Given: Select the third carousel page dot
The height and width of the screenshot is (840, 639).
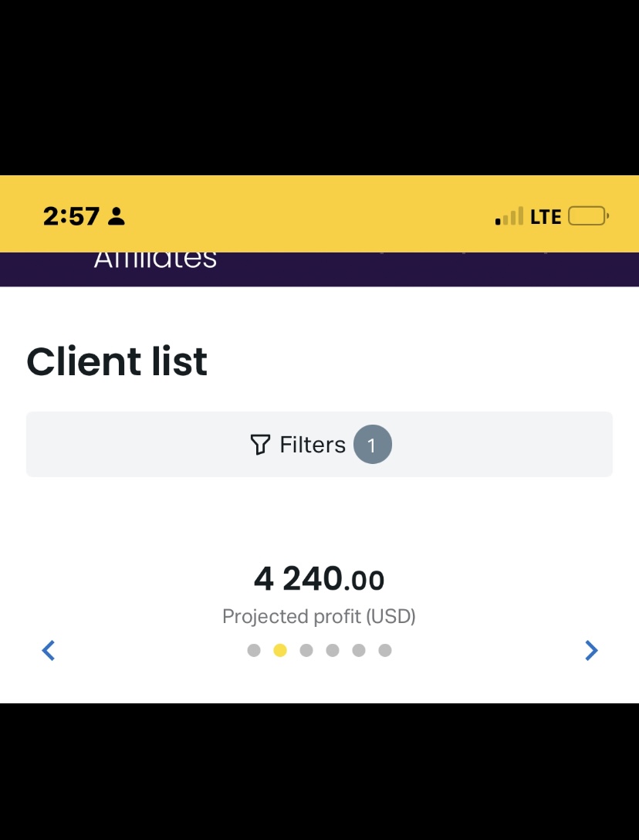Looking at the screenshot, I should 306,650.
